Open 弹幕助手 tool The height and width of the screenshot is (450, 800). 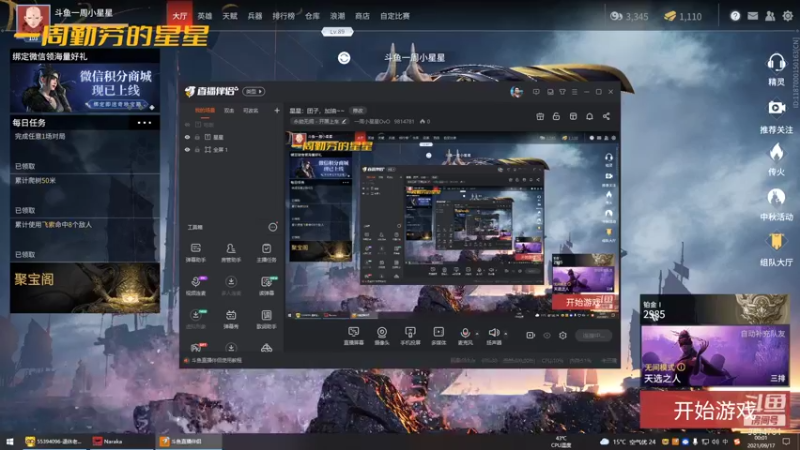[x=195, y=252]
